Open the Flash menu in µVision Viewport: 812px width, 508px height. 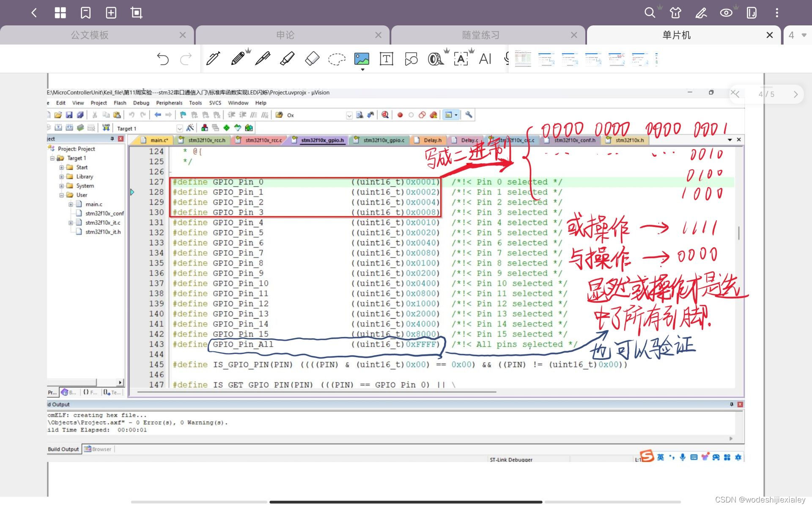click(120, 103)
